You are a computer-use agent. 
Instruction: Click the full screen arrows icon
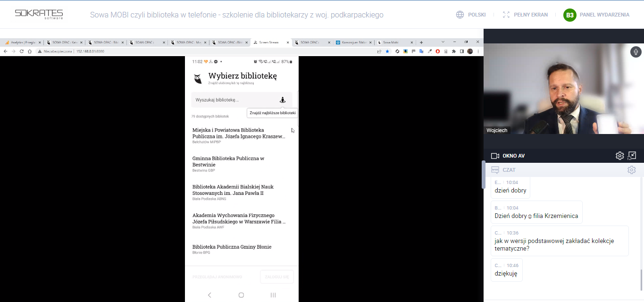506,15
